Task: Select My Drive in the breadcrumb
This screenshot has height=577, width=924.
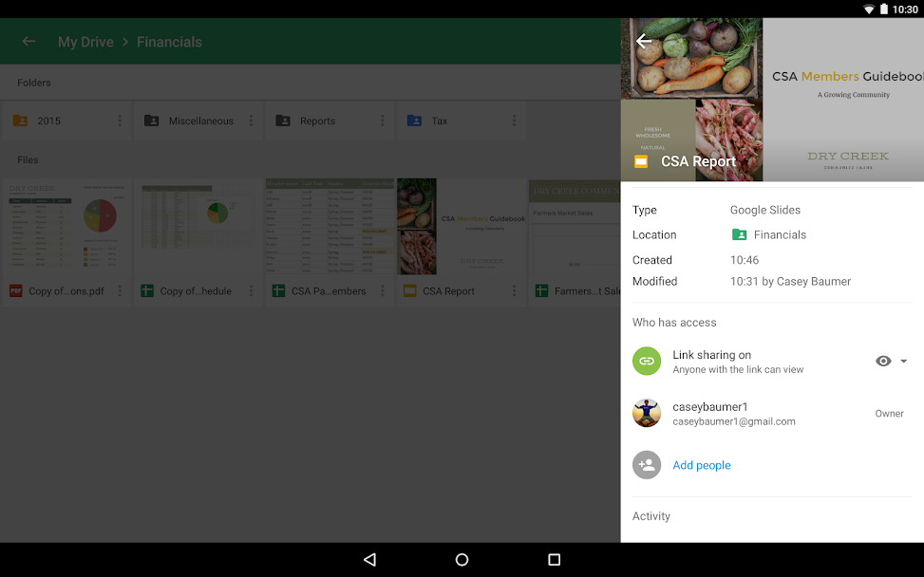Action: 85,42
